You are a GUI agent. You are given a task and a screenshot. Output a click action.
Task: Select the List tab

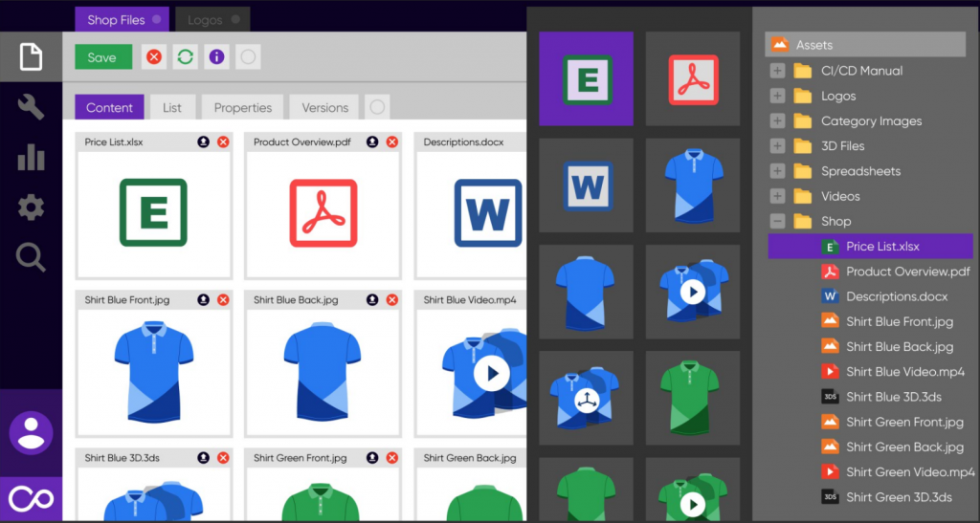pos(172,107)
